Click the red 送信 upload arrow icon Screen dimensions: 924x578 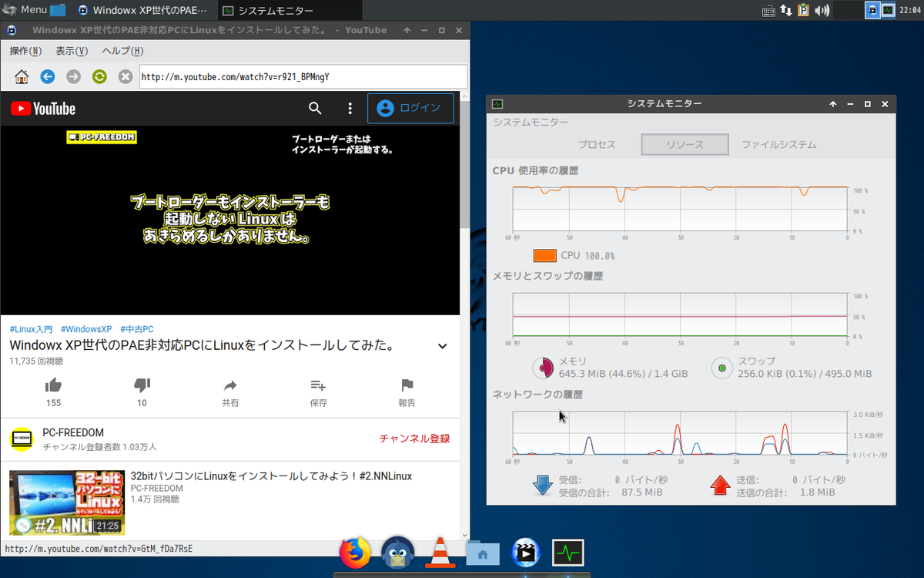[721, 485]
